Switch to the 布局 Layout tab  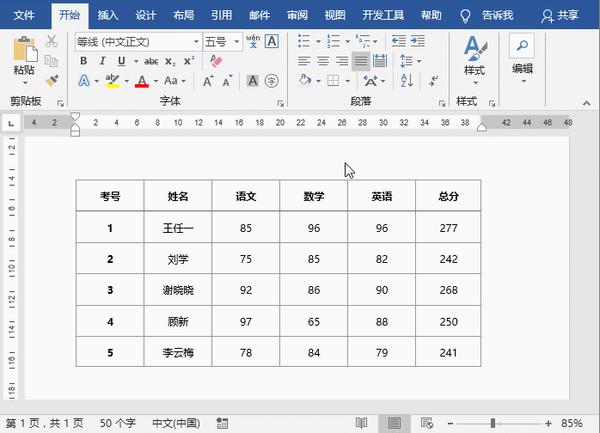tap(184, 15)
